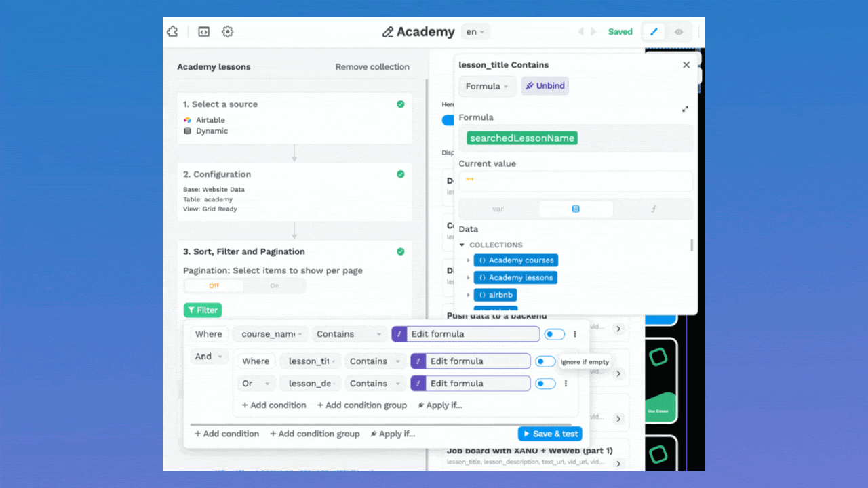Screen dimensions: 868x488
Task: Select the var tab in formula panel
Action: coord(498,209)
